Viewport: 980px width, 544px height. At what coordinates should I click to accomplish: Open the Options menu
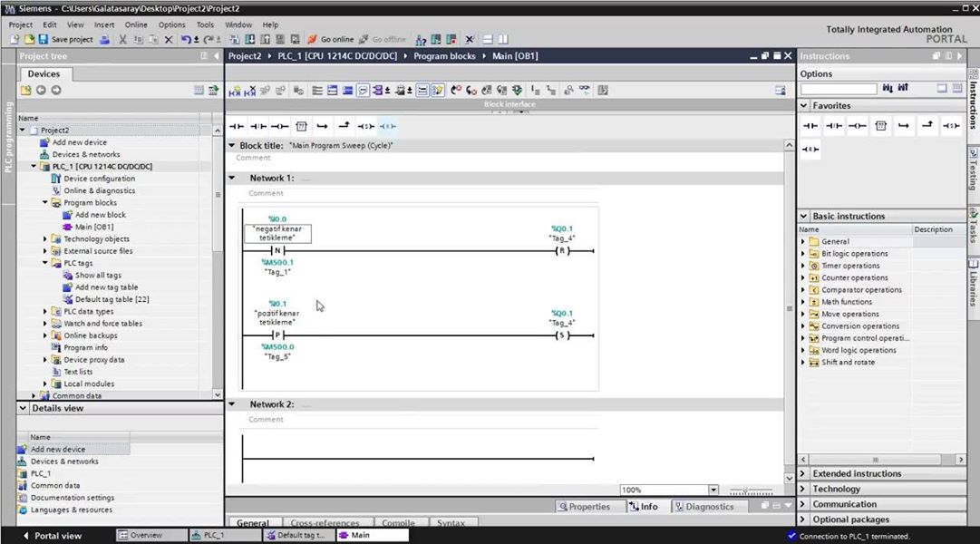pyautogui.click(x=172, y=25)
